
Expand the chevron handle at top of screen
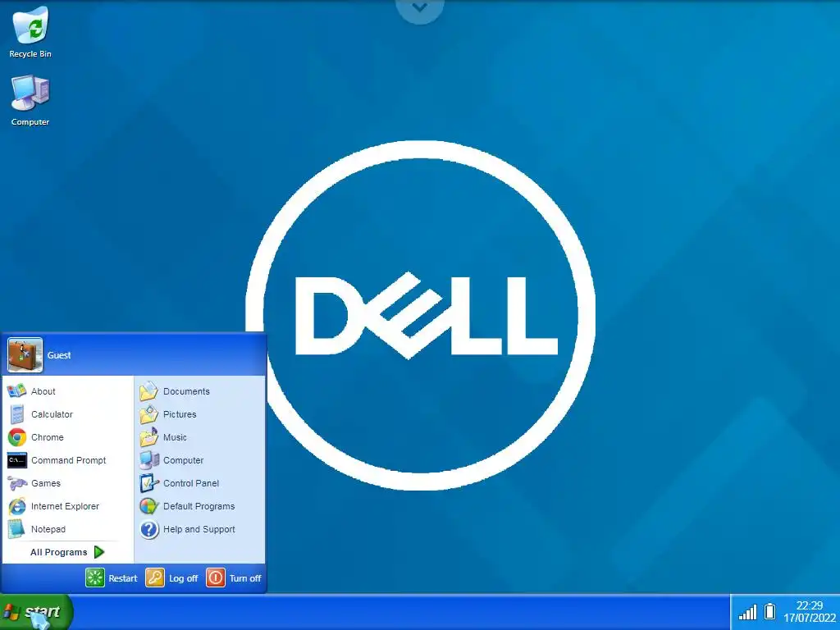(419, 9)
